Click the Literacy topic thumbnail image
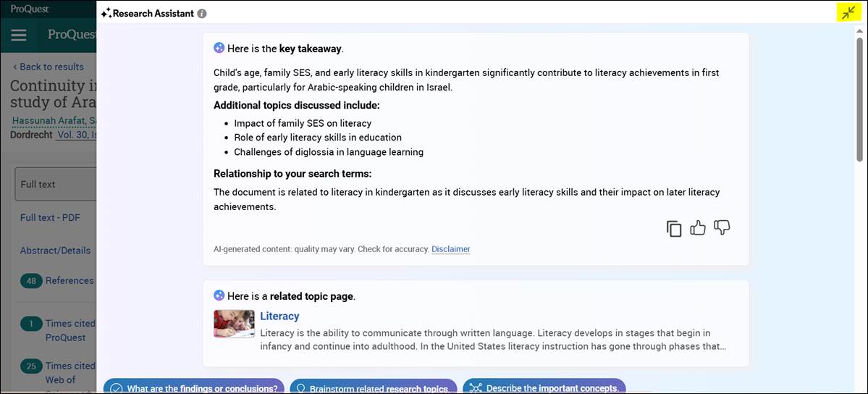 [x=234, y=324]
